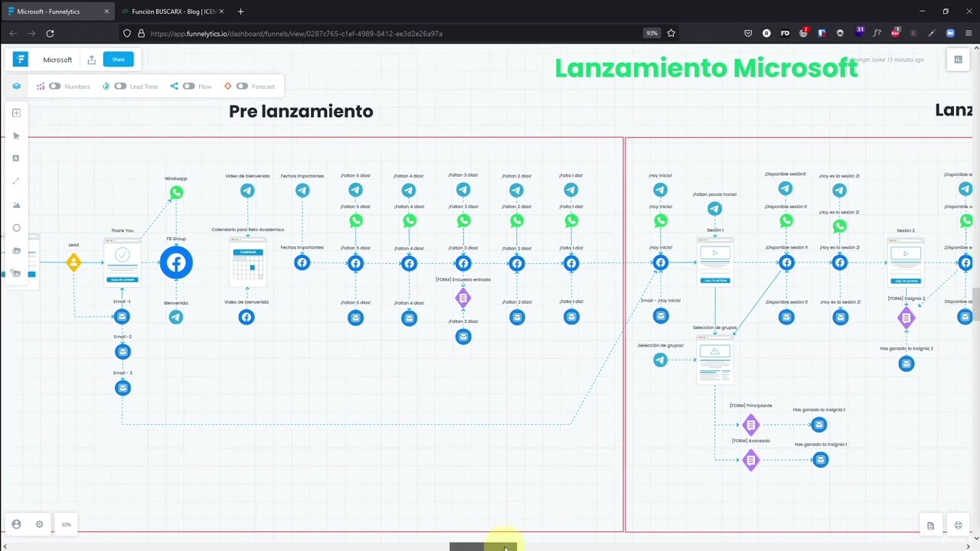Open a new browser tab
Image resolution: width=980 pixels, height=551 pixels.
click(240, 11)
